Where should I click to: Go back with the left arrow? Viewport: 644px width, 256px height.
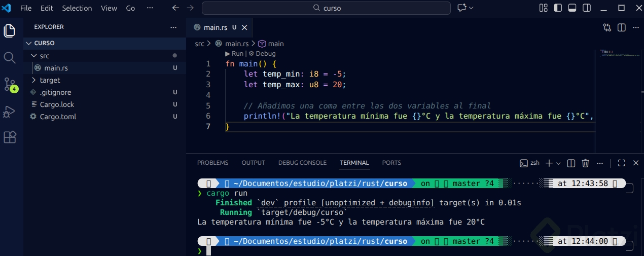175,8
